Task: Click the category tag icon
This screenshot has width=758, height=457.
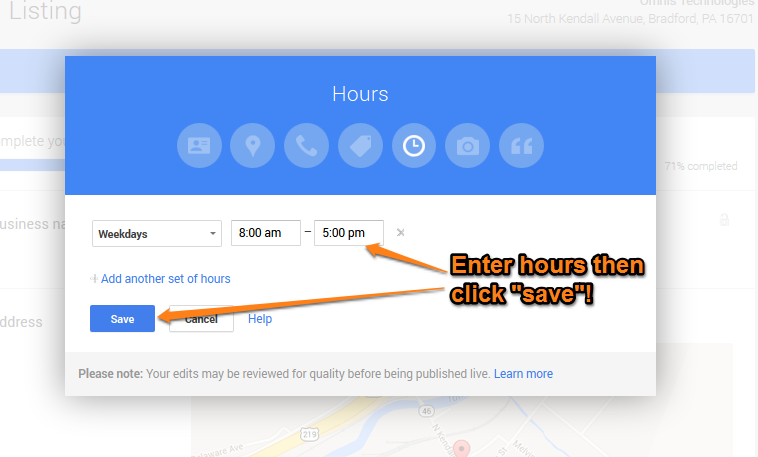Action: (x=360, y=146)
